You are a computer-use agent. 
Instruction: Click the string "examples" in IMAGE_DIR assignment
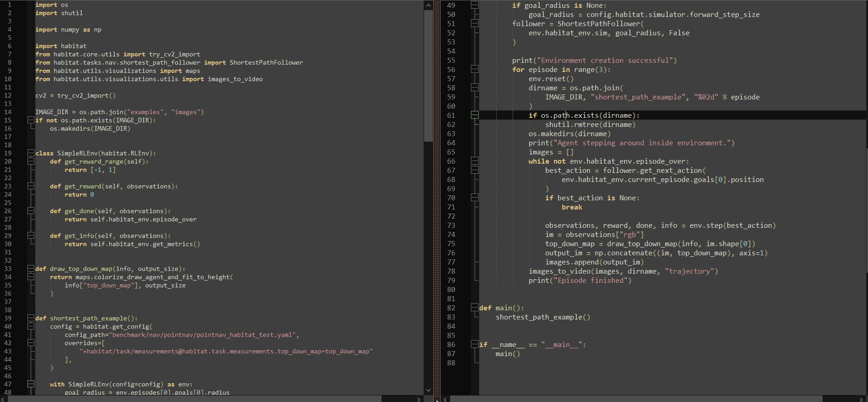[145, 112]
